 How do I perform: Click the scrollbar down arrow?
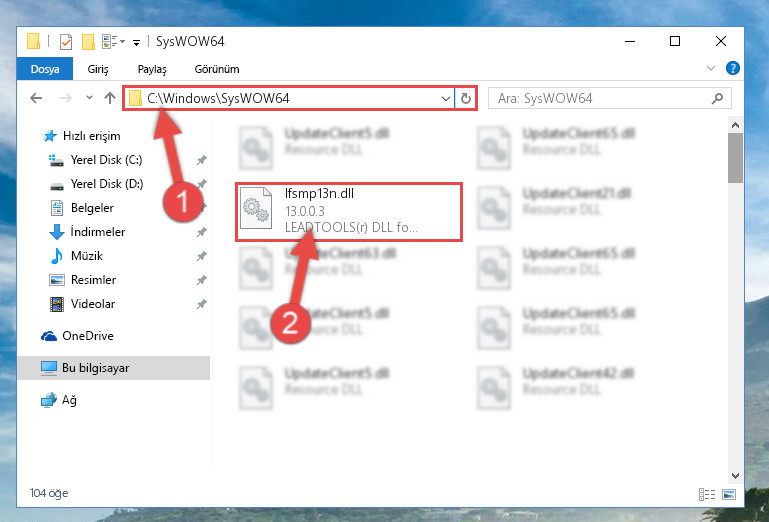(x=735, y=475)
